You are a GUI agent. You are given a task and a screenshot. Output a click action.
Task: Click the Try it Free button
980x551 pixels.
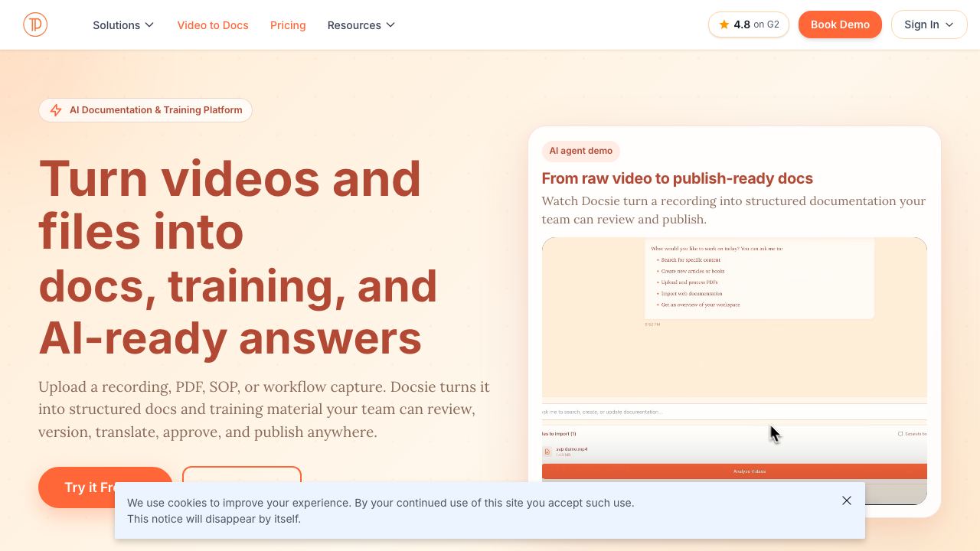point(106,487)
